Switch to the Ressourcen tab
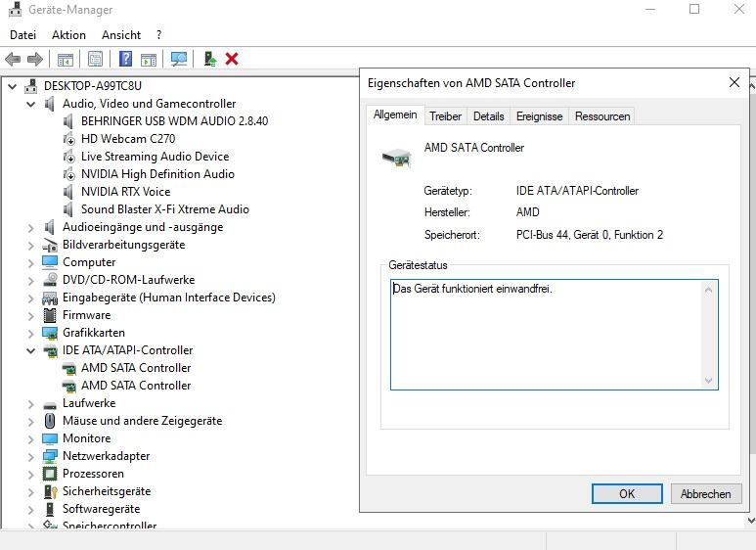This screenshot has width=756, height=550. click(602, 116)
